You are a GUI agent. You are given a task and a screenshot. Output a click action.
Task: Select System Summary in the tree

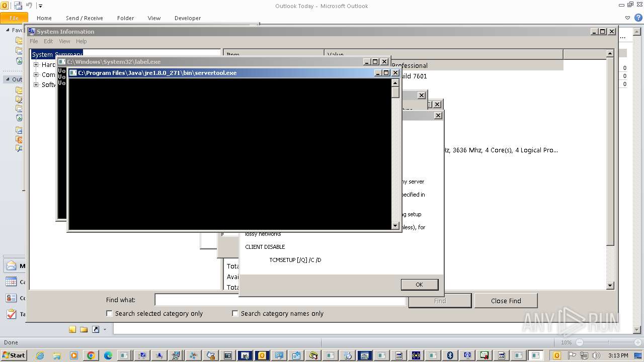pos(57,54)
